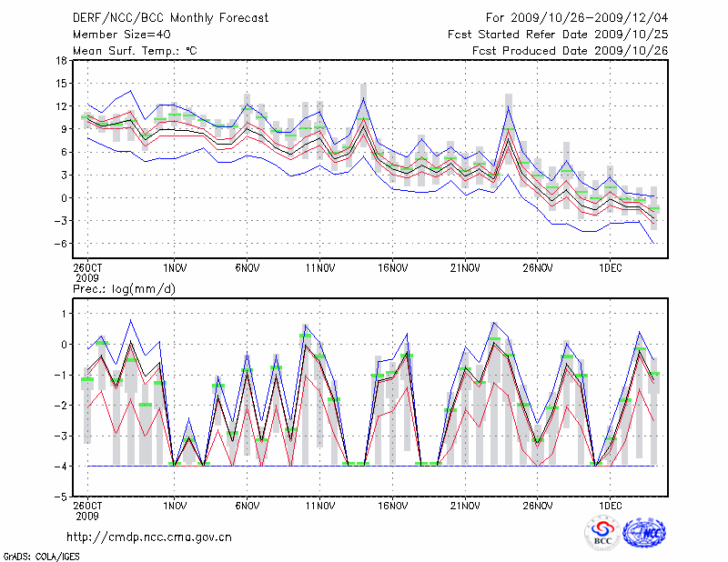The image size is (728, 562).
Task: Select 26NOV tick under the precipitation chart
Action: point(537,505)
